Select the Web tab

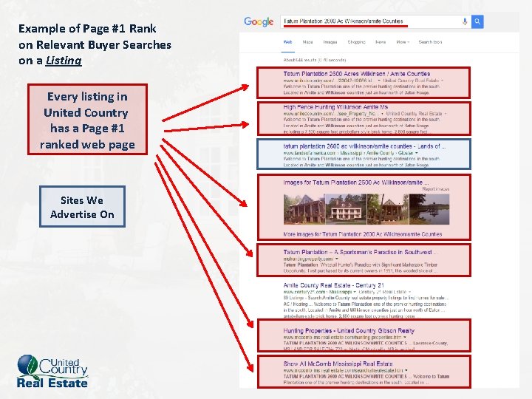pos(287,42)
